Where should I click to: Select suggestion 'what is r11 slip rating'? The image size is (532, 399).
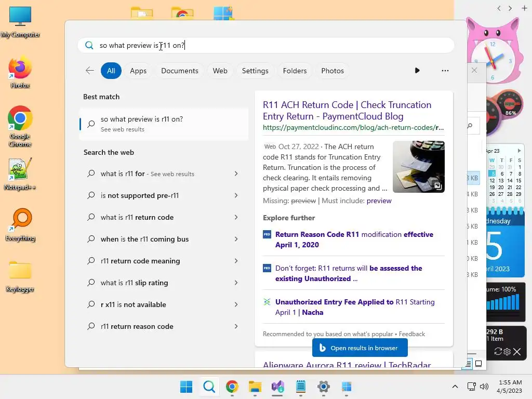tap(135, 283)
